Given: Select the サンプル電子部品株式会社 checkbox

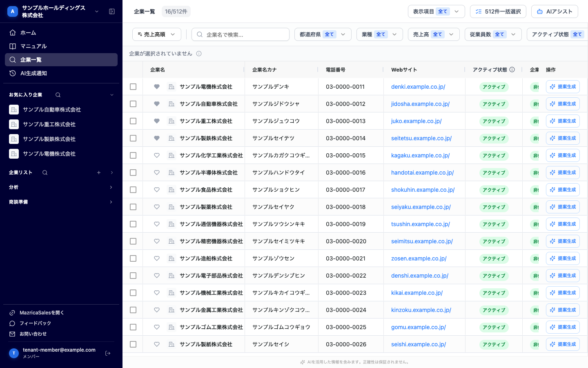Looking at the screenshot, I should point(133,276).
